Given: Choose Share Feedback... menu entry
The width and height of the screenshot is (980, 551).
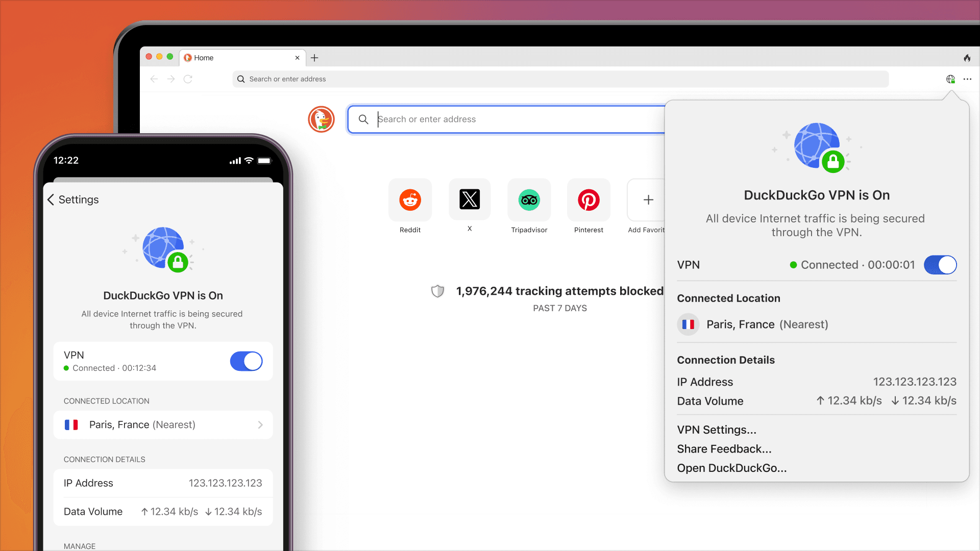Looking at the screenshot, I should [x=724, y=449].
